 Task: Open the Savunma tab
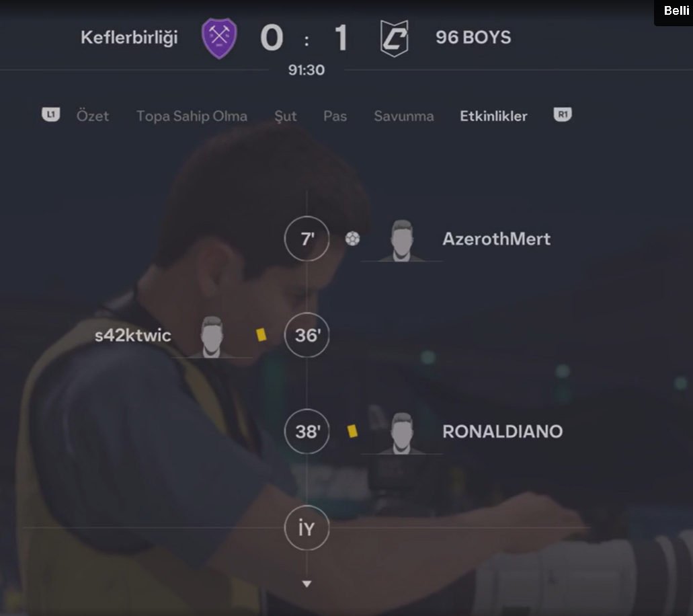(x=404, y=116)
